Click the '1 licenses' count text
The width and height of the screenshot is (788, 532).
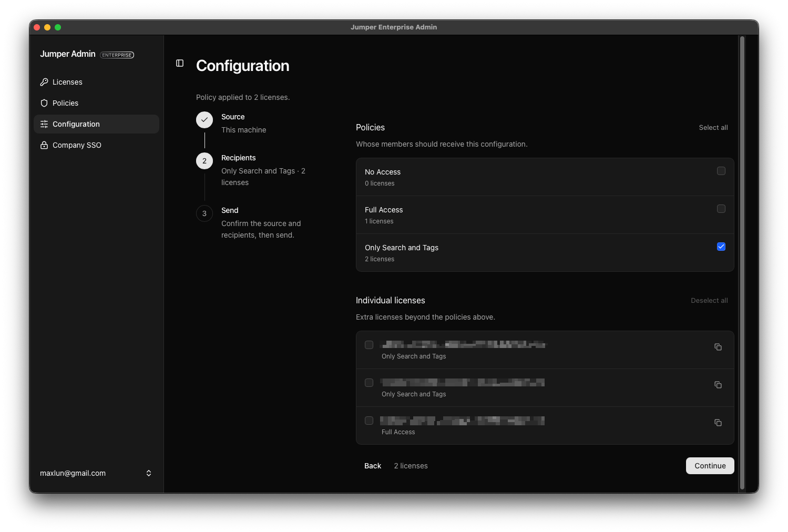click(x=379, y=221)
